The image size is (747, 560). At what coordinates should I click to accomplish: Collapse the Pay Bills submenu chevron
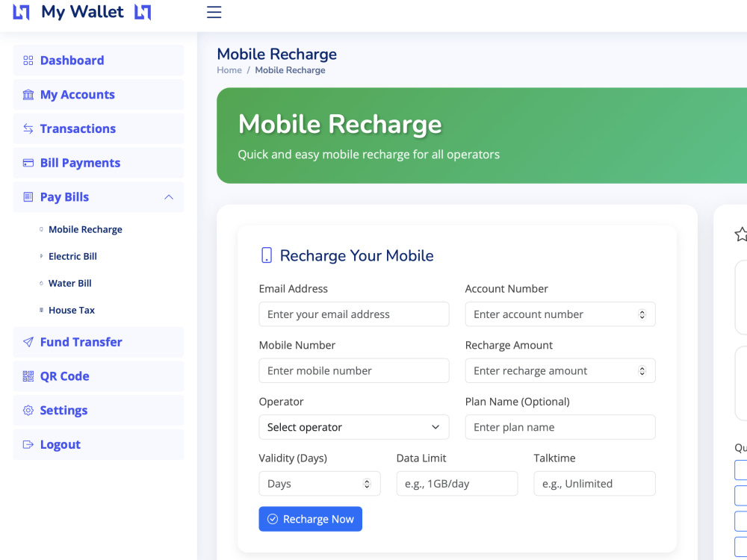(x=169, y=197)
